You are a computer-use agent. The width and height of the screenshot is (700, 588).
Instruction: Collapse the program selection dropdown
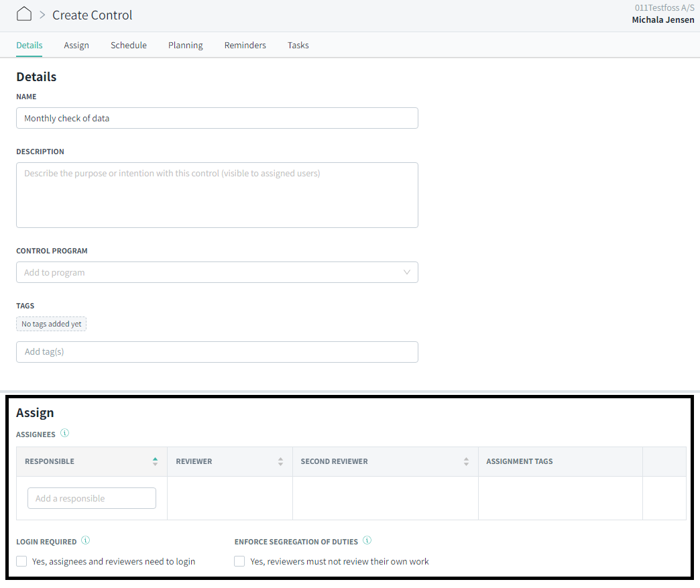coord(407,272)
